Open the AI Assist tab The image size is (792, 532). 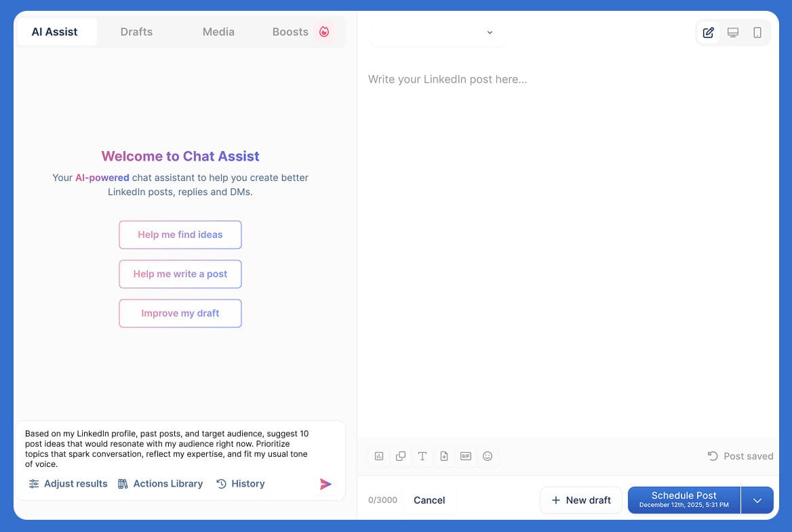(x=56, y=32)
